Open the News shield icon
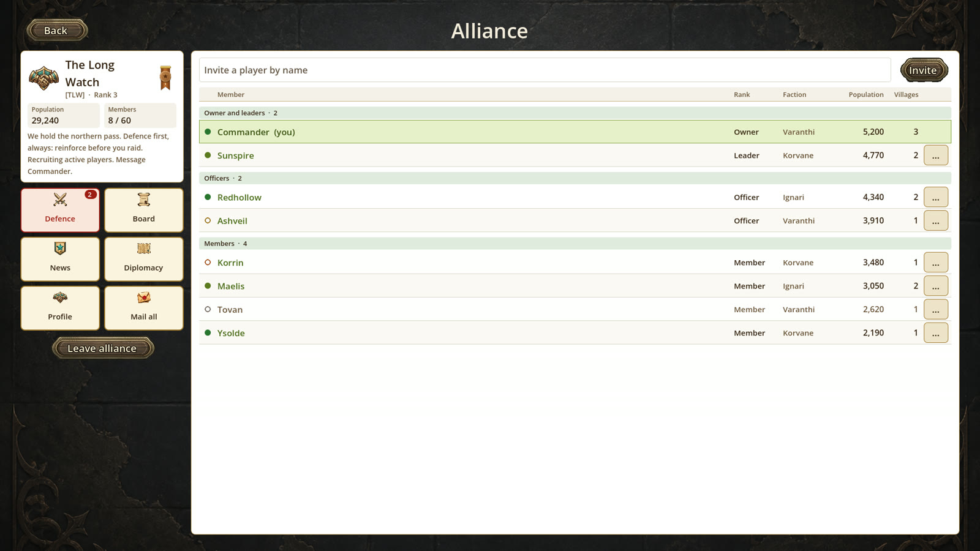This screenshot has height=551, width=980. (60, 249)
